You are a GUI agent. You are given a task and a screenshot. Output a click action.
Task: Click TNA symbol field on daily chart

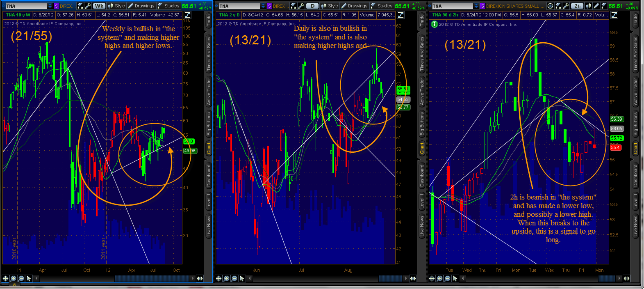[x=239, y=6]
